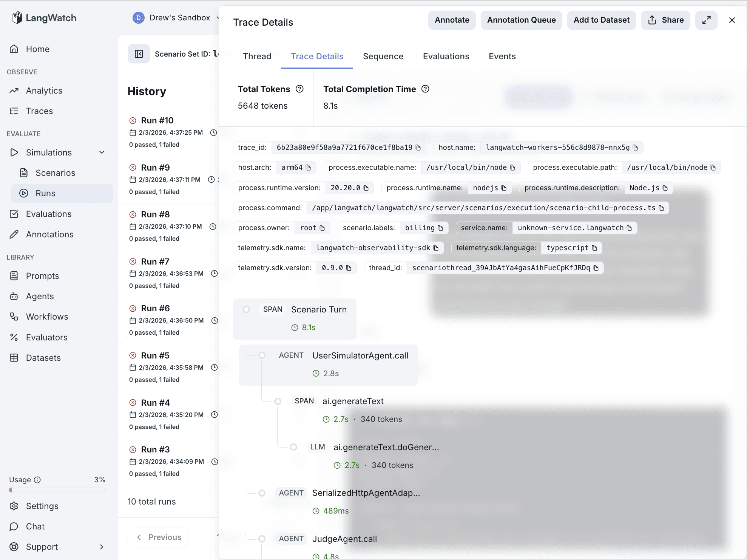747x560 pixels.
Task: Copy the thread_id value
Action: click(x=596, y=268)
